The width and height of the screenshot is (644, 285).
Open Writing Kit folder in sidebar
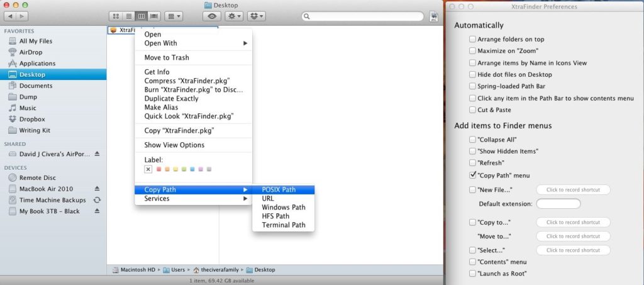(x=35, y=130)
